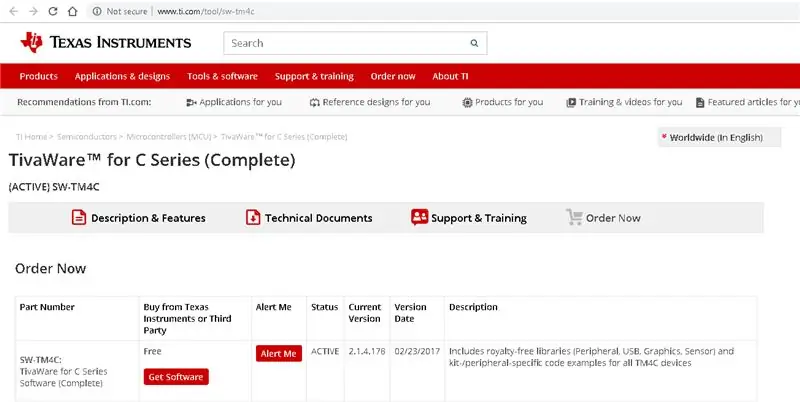Click the Version Date column header
The image size is (800, 402).
pyautogui.click(x=410, y=313)
